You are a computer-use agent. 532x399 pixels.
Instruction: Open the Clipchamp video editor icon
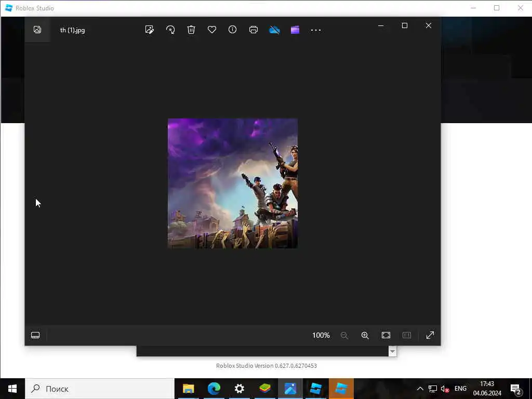(295, 30)
